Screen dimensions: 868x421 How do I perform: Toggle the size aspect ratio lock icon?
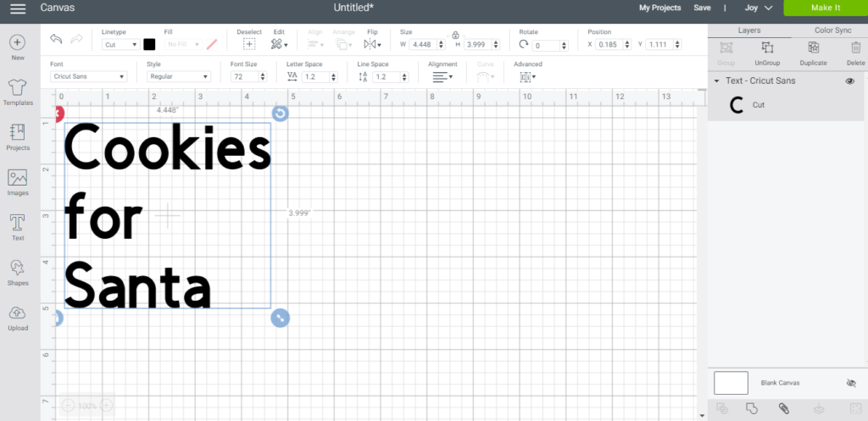coord(455,35)
